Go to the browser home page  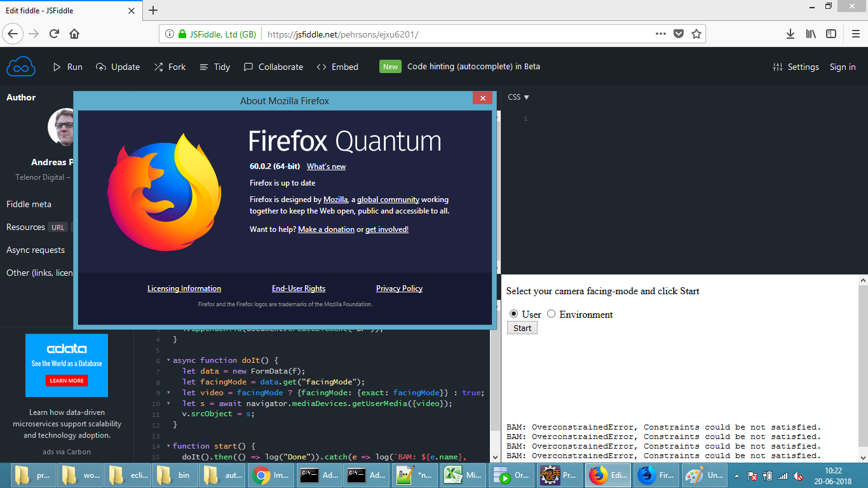74,34
